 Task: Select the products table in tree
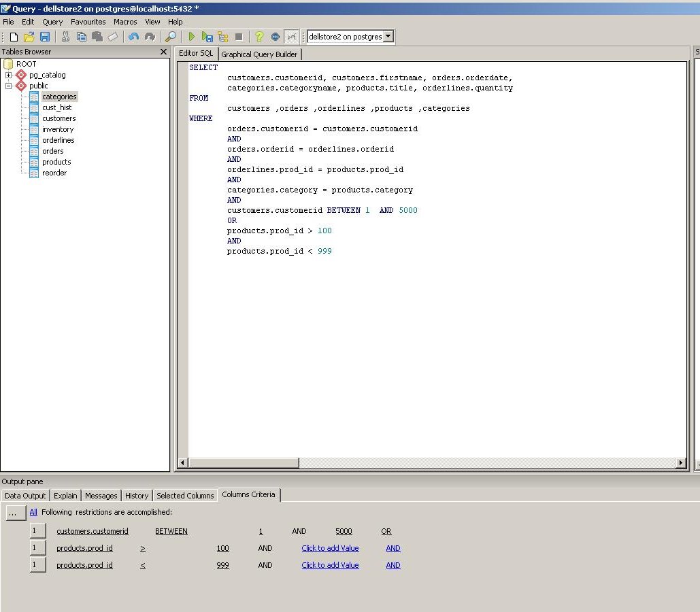point(56,162)
